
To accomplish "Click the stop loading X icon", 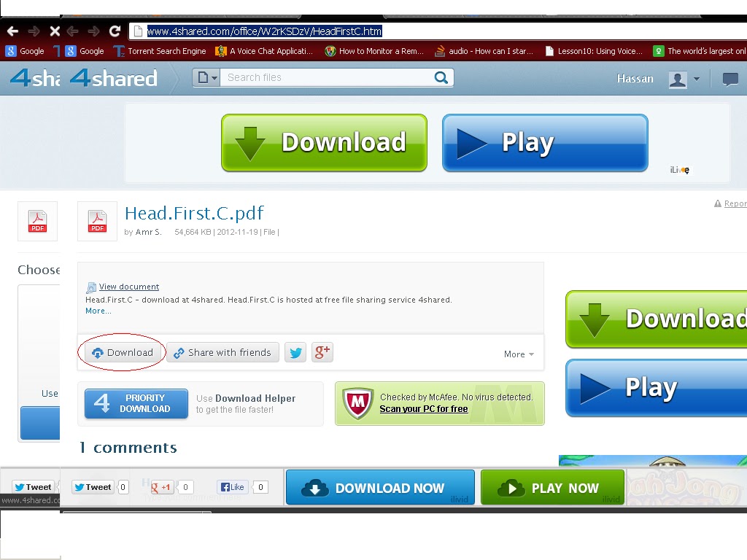I will coord(55,31).
